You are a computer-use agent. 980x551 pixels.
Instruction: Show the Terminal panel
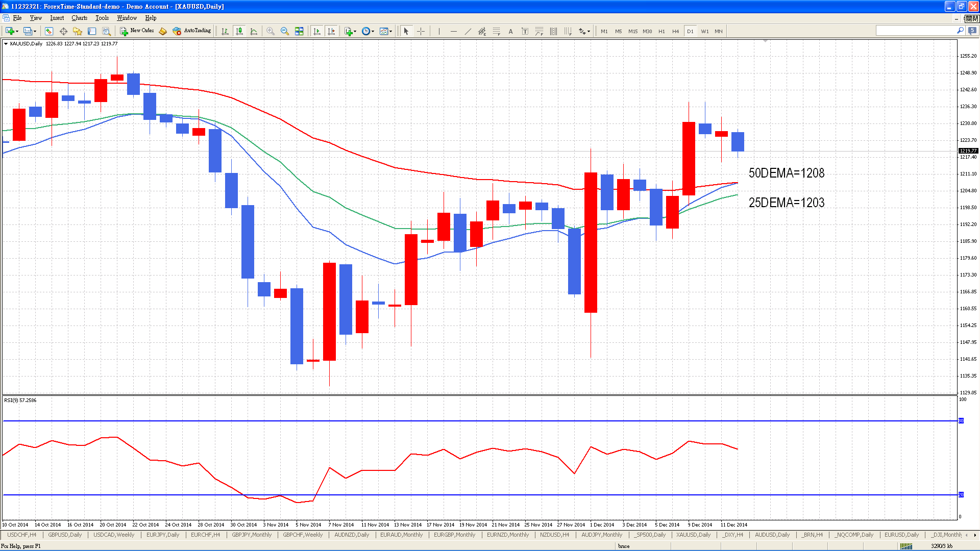pos(92,31)
